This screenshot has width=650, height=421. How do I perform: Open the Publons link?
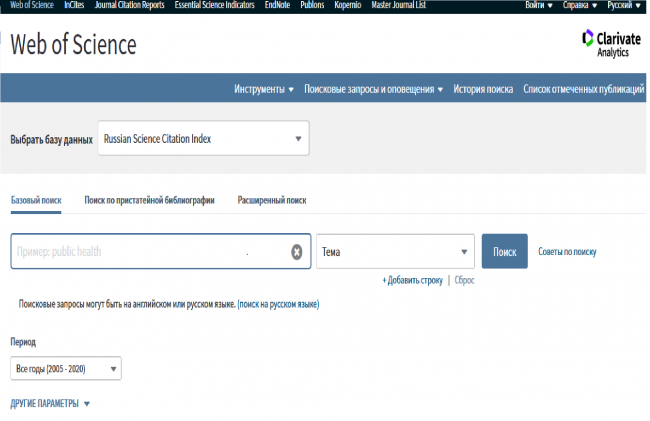(x=312, y=5)
